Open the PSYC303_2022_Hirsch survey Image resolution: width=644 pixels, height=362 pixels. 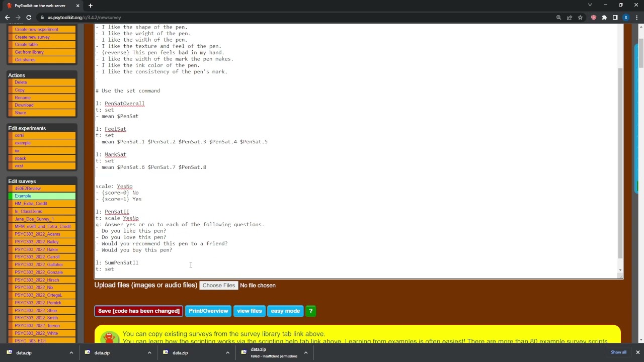pos(37,280)
